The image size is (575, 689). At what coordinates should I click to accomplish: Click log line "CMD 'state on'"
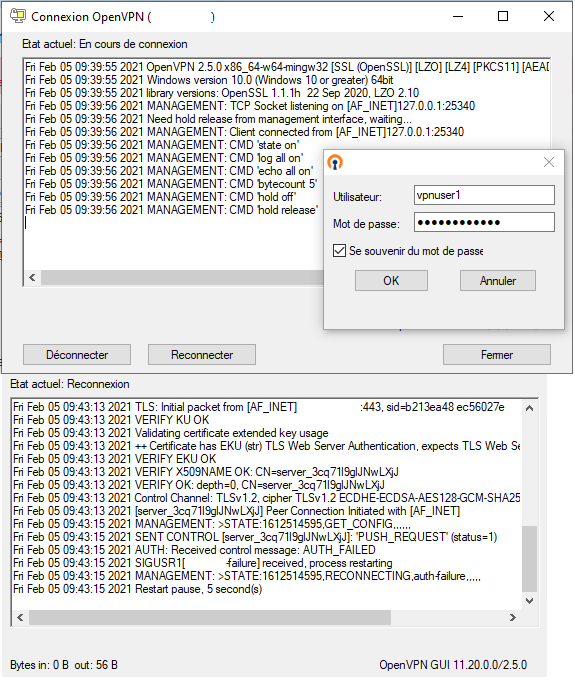tap(163, 145)
